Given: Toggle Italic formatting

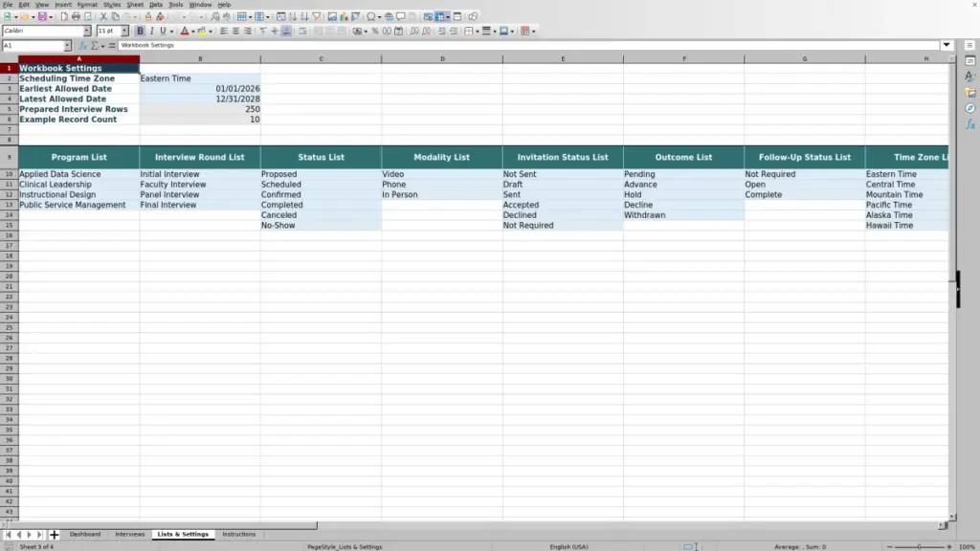Looking at the screenshot, I should 151,32.
